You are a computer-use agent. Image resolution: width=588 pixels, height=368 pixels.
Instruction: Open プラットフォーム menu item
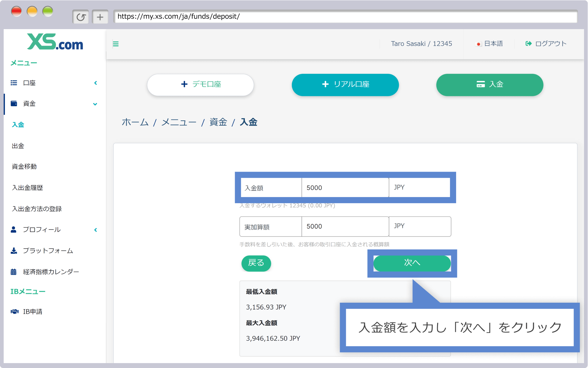pyautogui.click(x=48, y=251)
